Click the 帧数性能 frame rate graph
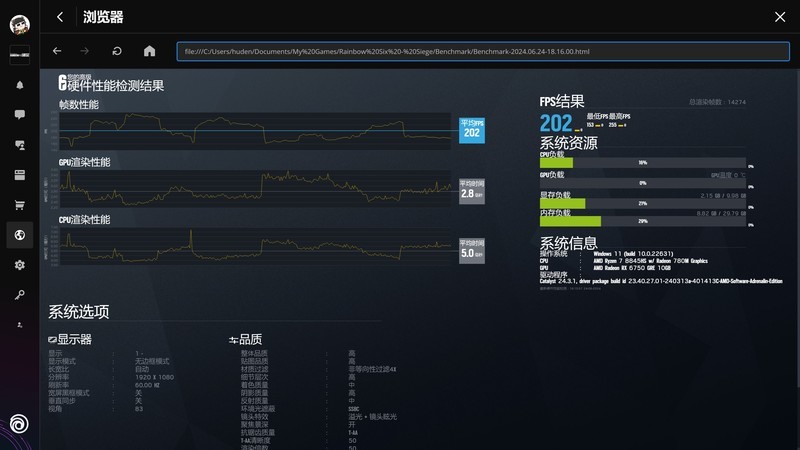 255,131
